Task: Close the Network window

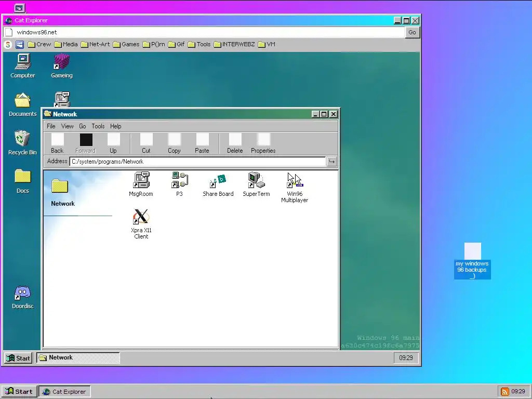Action: pyautogui.click(x=334, y=114)
